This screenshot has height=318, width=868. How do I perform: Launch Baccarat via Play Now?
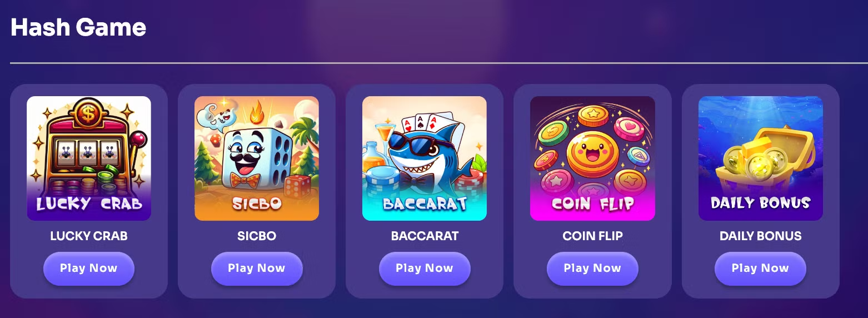click(425, 269)
